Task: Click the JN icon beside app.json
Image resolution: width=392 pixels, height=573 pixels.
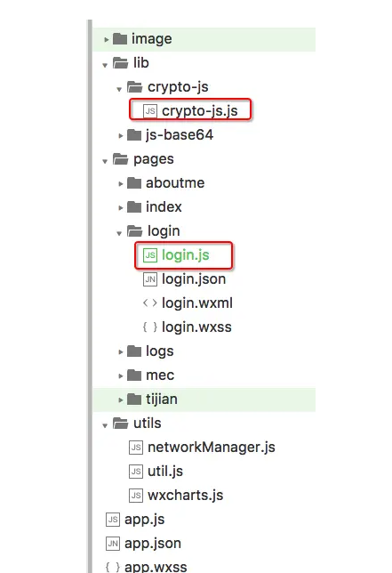Action: (113, 544)
